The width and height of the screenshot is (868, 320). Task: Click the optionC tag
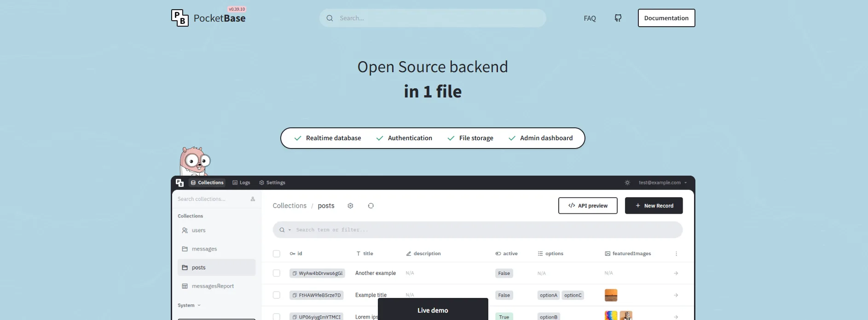pos(573,295)
